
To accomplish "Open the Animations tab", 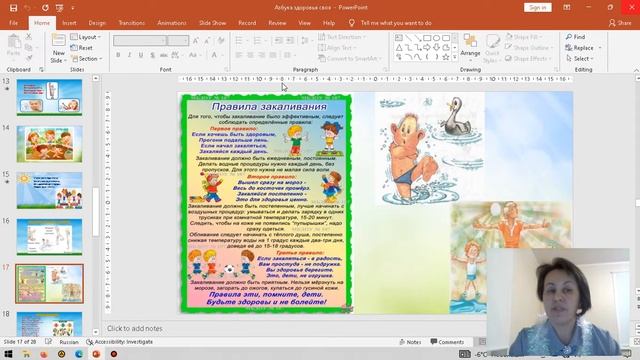I will [x=171, y=23].
